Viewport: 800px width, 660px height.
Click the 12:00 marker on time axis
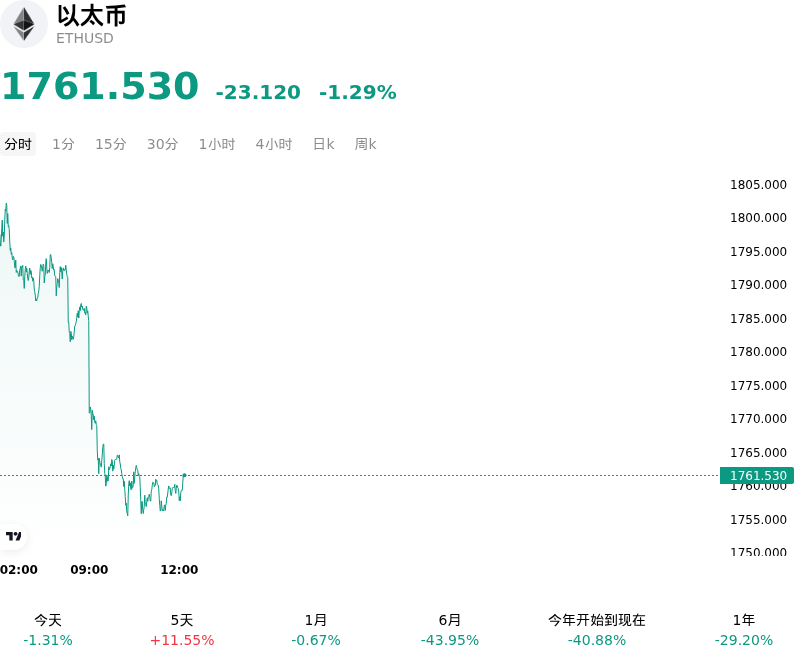[179, 569]
